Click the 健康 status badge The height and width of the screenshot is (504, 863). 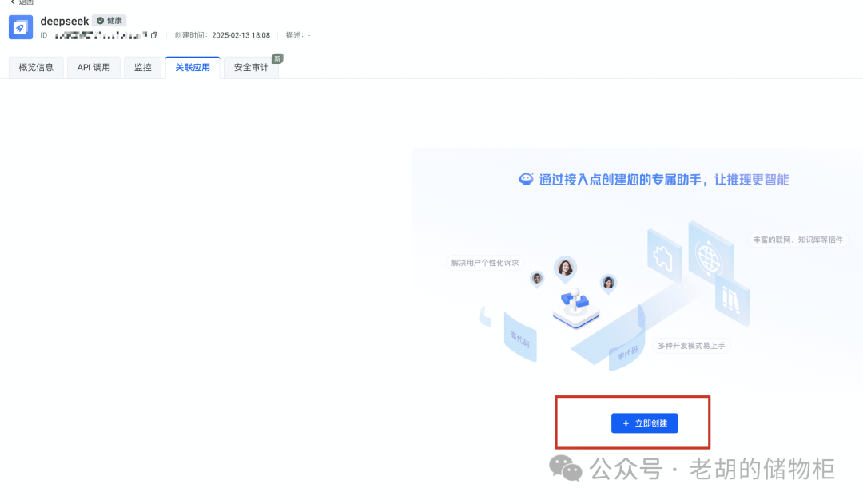click(109, 21)
